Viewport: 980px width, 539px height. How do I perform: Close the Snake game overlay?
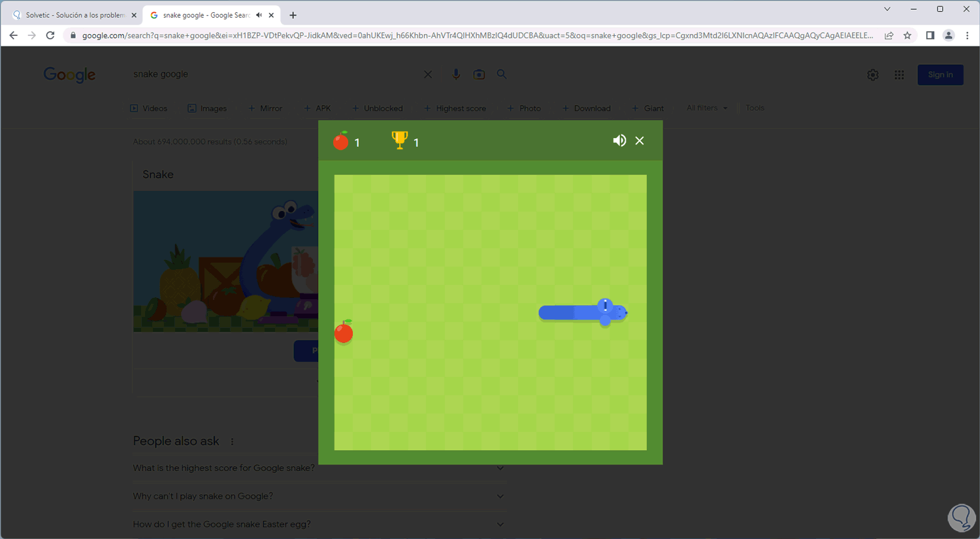tap(640, 140)
